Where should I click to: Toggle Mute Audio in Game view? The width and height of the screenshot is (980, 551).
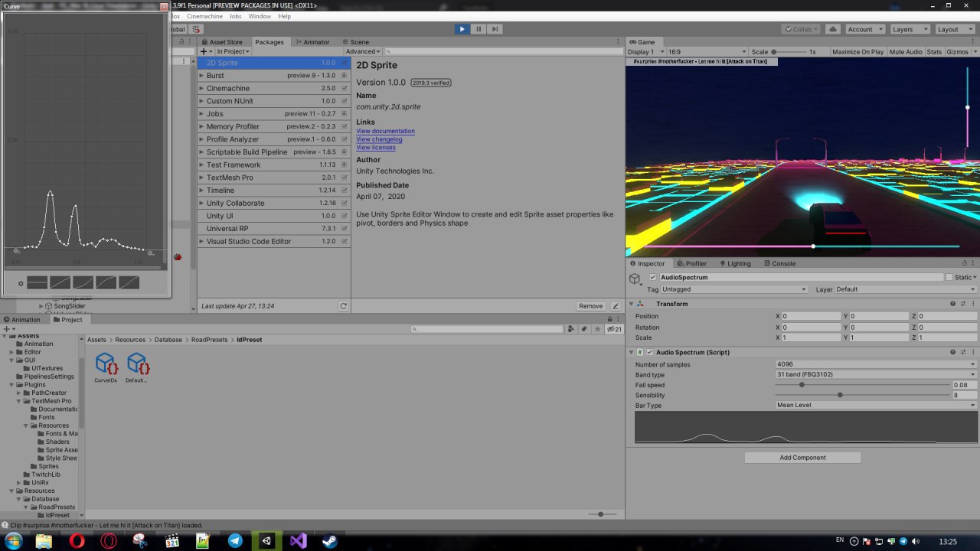(x=906, y=52)
